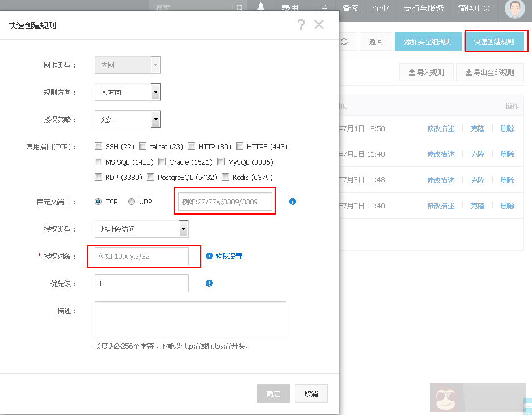Click the info icon beside 优先级 field
The image size is (532, 415).
coord(209,283)
